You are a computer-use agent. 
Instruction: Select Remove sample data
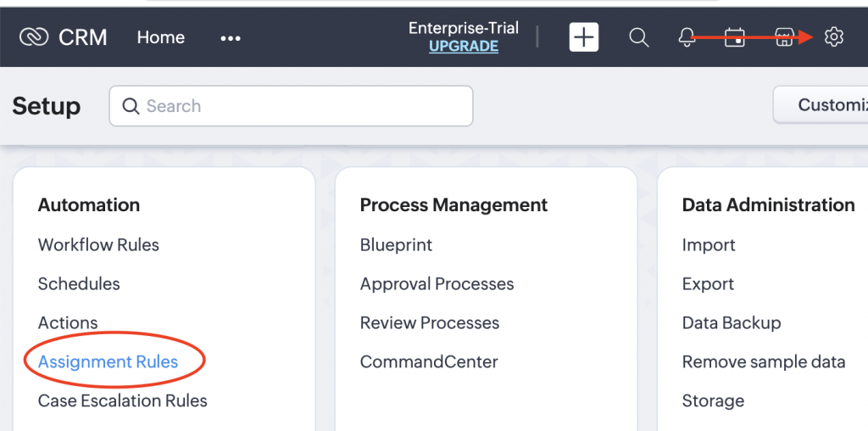coord(764,361)
